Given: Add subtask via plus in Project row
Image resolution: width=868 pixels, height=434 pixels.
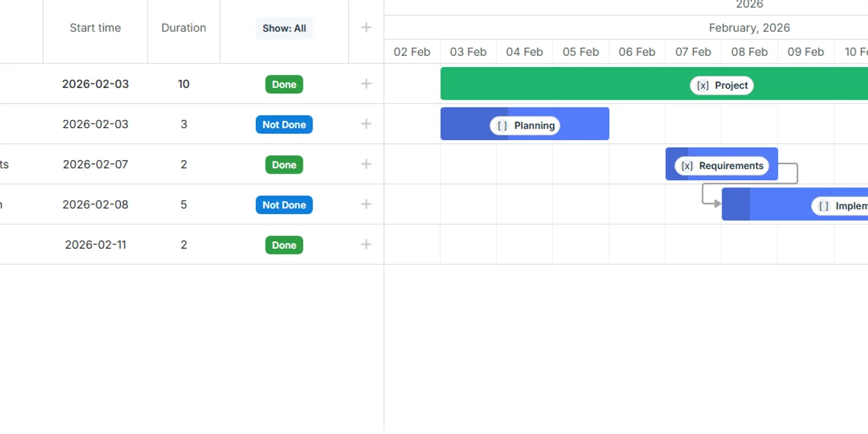Looking at the screenshot, I should (x=366, y=84).
